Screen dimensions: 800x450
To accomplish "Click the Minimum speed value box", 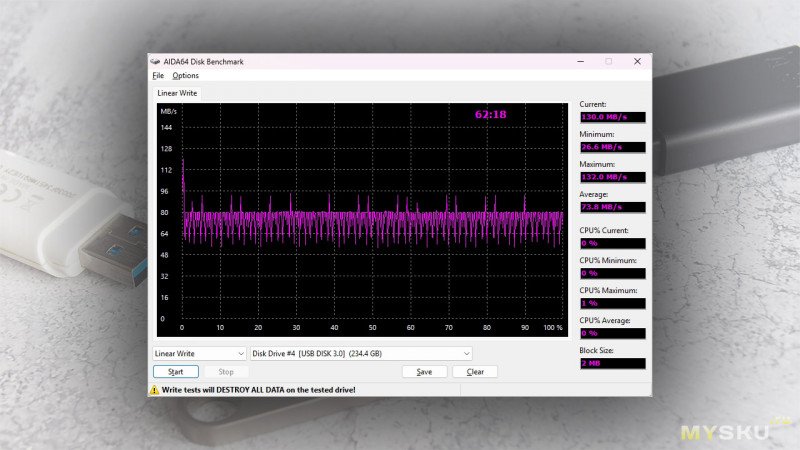I will [x=612, y=147].
